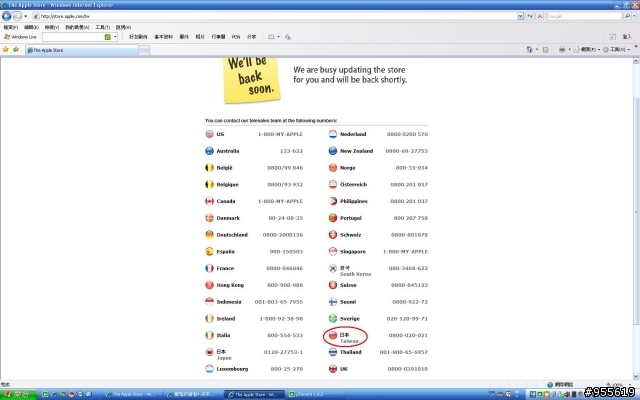The image size is (640, 400).
Task: Click the Philippines flag icon
Action: tap(333, 201)
